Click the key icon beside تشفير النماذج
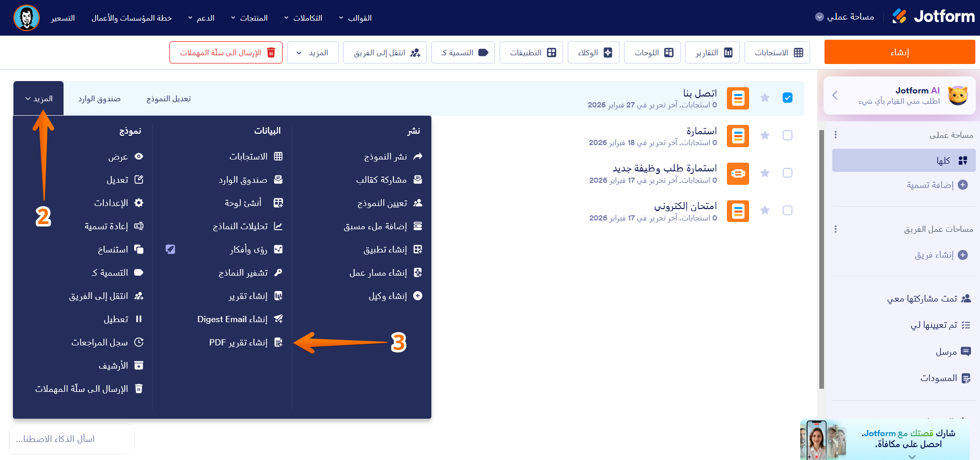The width and height of the screenshot is (980, 460). pos(278,273)
